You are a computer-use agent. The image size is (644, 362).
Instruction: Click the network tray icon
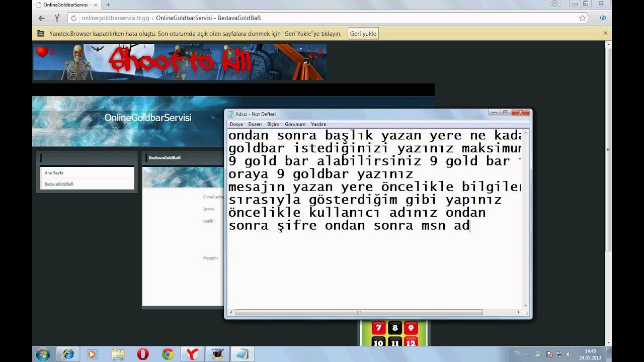coord(559,354)
